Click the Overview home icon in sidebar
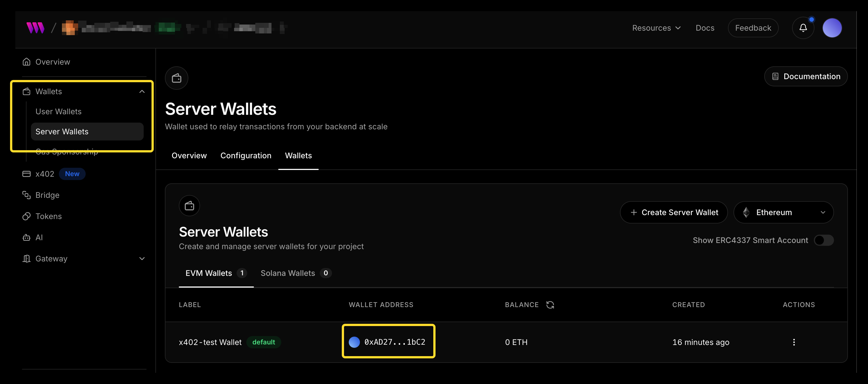Viewport: 868px width, 384px height. 27,62
